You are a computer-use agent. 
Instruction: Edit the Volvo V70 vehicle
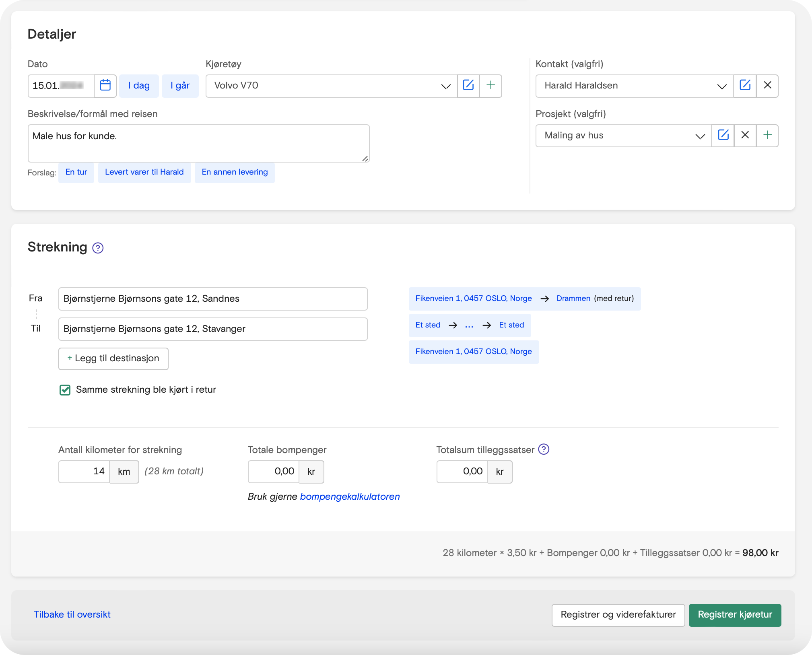tap(468, 86)
